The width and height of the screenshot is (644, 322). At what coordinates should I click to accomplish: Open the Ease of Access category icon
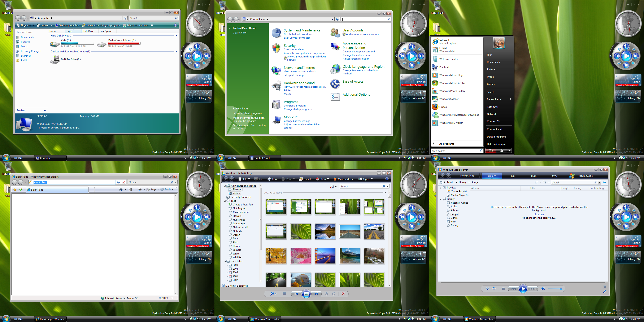[x=335, y=84]
